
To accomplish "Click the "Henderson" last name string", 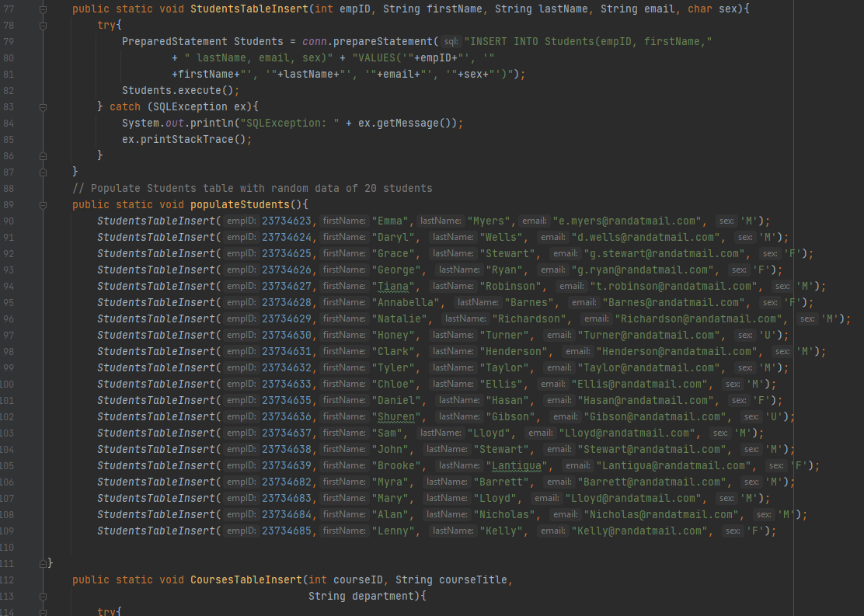I will [x=514, y=352].
